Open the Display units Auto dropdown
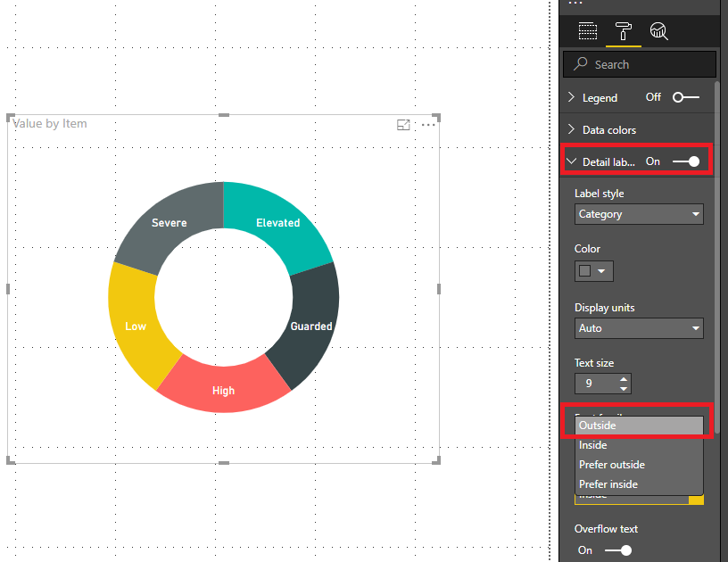This screenshot has height=562, width=728. (x=639, y=328)
